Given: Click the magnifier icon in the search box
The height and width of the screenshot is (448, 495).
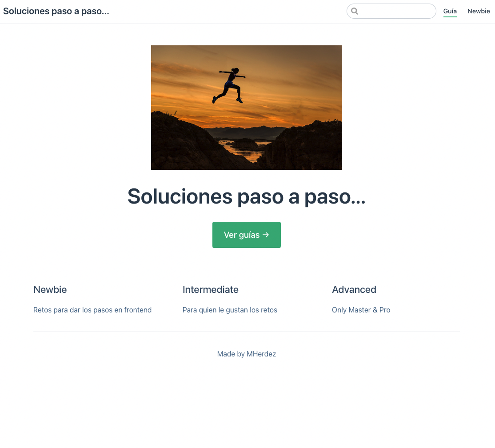Looking at the screenshot, I should tap(355, 11).
